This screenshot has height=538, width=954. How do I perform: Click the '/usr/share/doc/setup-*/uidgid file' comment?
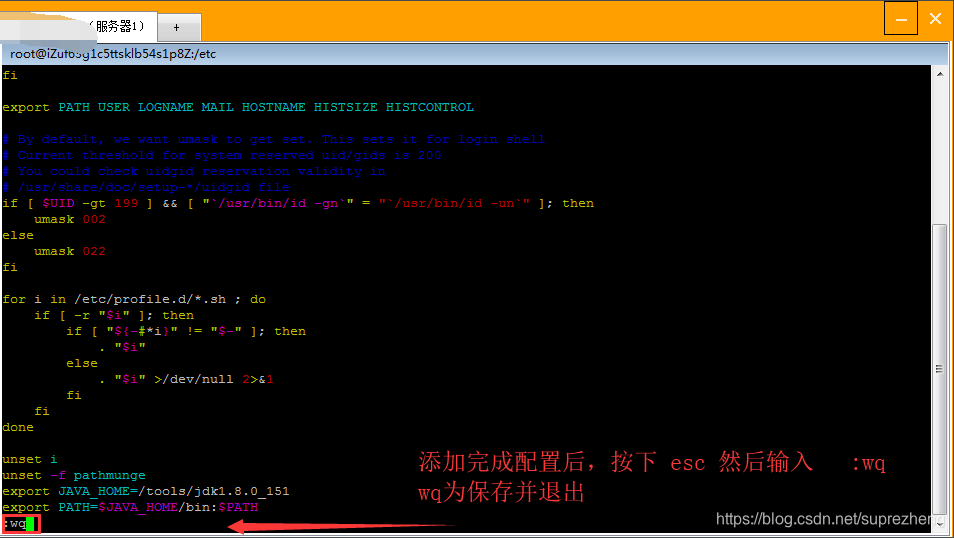pos(146,187)
